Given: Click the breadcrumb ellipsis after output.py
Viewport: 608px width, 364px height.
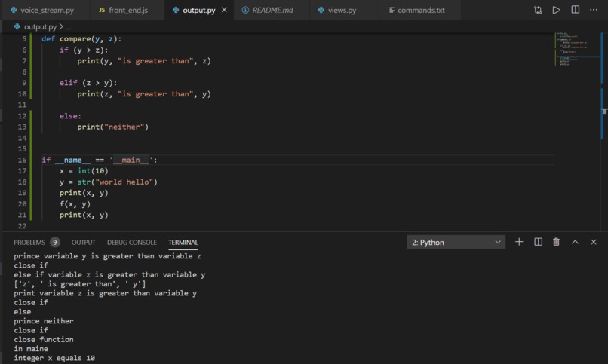Looking at the screenshot, I should (x=68, y=27).
